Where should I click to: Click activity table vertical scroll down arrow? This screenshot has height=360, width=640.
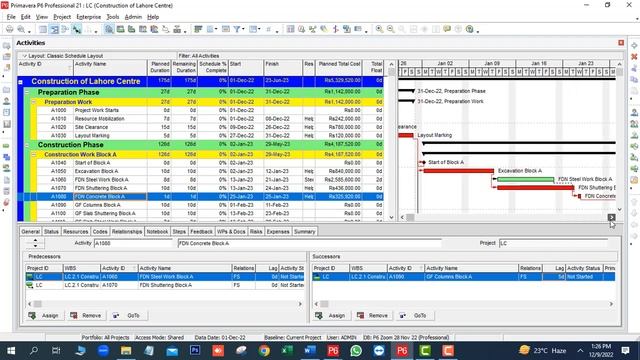point(391,217)
